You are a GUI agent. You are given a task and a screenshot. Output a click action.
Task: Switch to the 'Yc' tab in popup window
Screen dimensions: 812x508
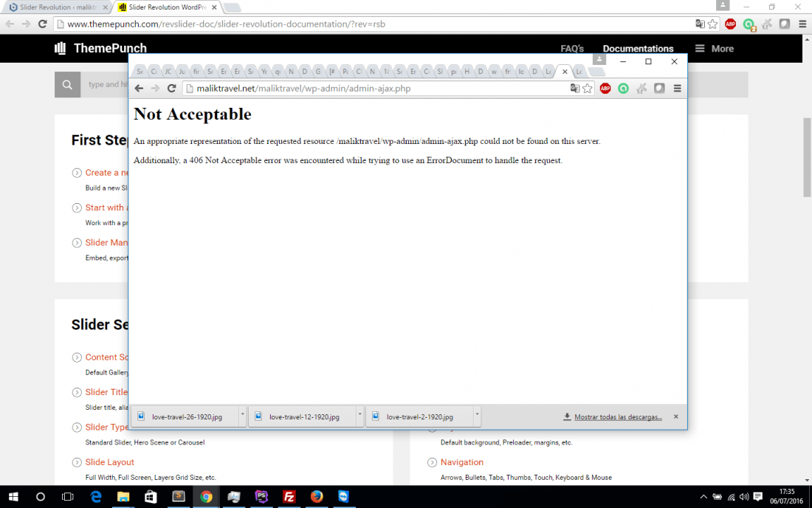(264, 72)
